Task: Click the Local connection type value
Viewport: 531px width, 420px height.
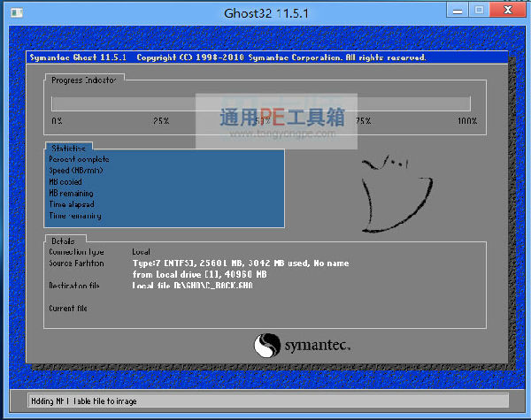Action: (x=141, y=252)
